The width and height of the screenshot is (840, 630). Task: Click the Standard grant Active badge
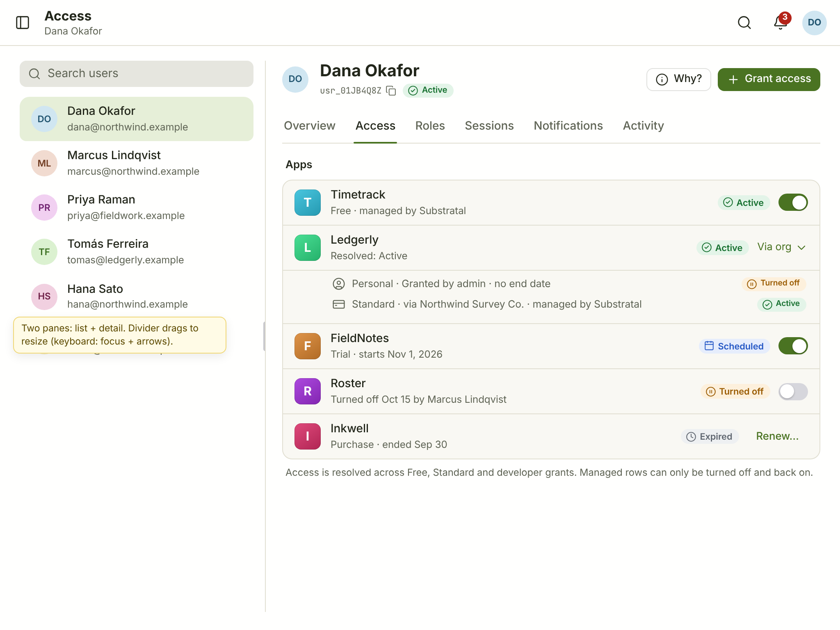point(781,304)
